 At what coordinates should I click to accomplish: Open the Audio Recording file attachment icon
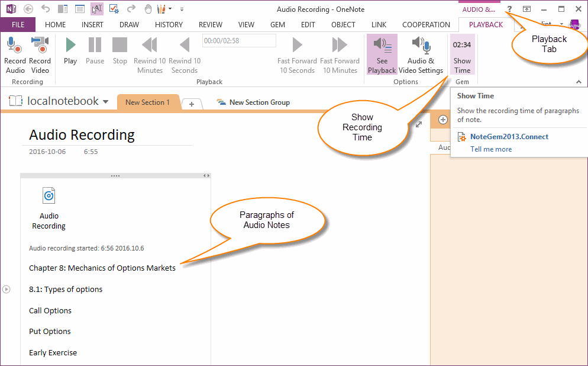point(49,196)
